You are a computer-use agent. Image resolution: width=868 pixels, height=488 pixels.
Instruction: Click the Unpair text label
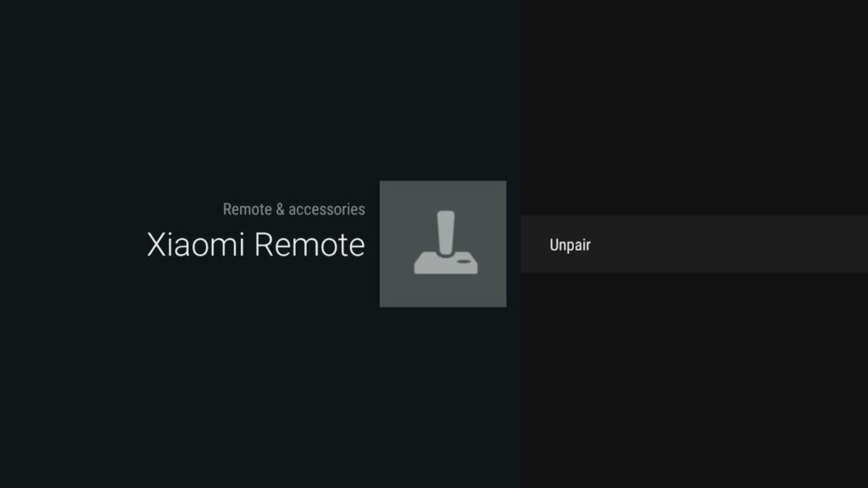(570, 245)
